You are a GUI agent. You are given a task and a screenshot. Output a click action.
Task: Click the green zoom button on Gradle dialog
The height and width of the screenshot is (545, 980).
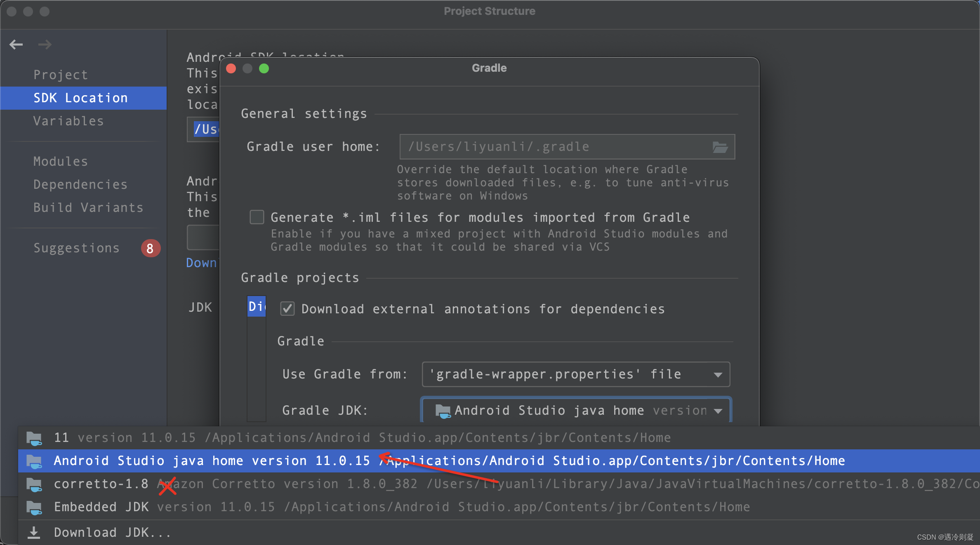(x=264, y=68)
